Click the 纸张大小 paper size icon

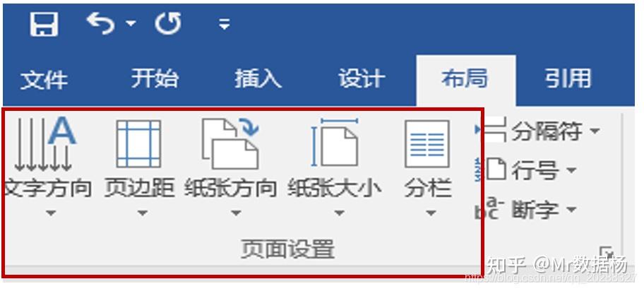[335, 143]
